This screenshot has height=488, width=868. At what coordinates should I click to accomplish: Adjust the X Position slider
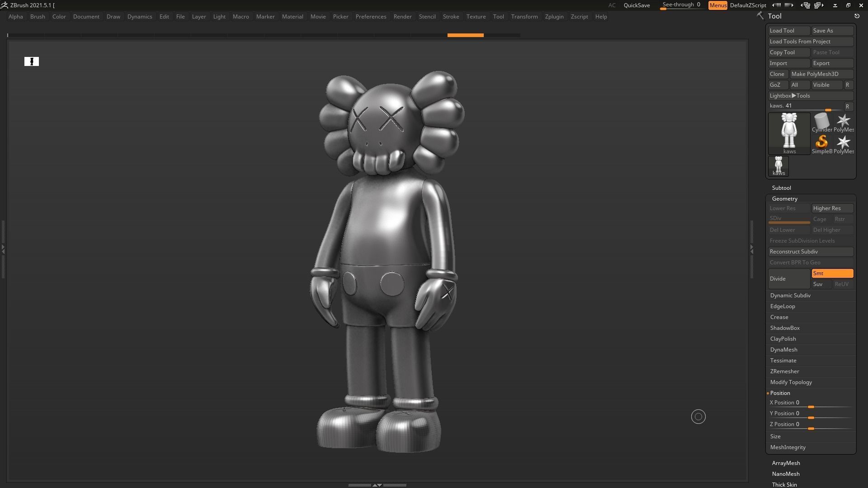point(811,403)
